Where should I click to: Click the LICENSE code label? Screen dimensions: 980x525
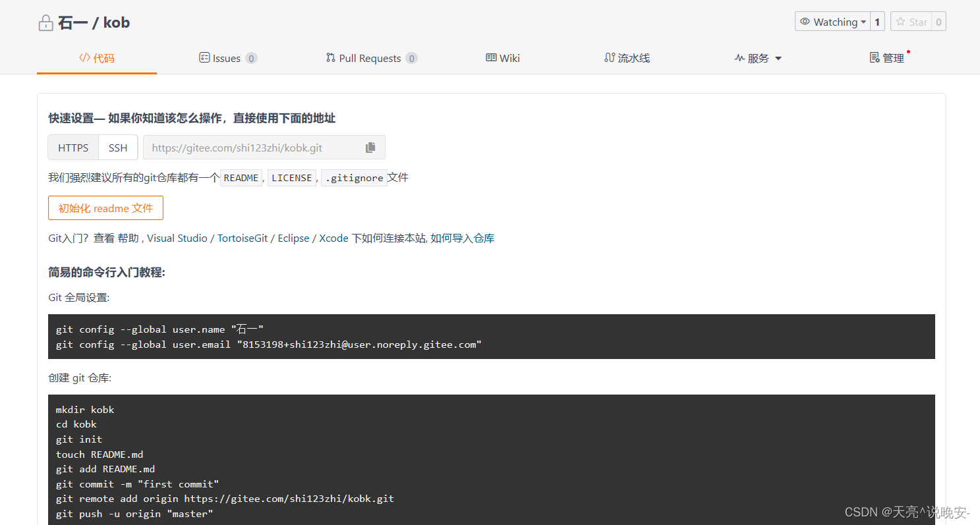point(292,178)
